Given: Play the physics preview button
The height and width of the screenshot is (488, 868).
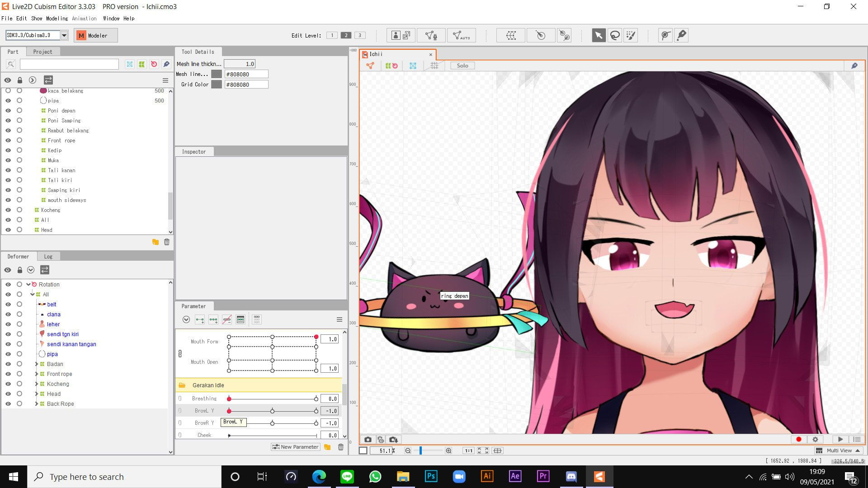Looking at the screenshot, I should coord(840,439).
